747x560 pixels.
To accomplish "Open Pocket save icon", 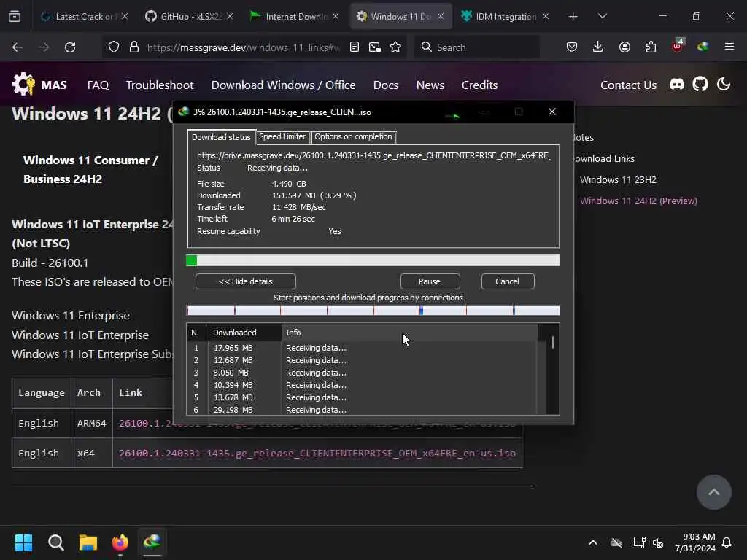I will tap(572, 47).
